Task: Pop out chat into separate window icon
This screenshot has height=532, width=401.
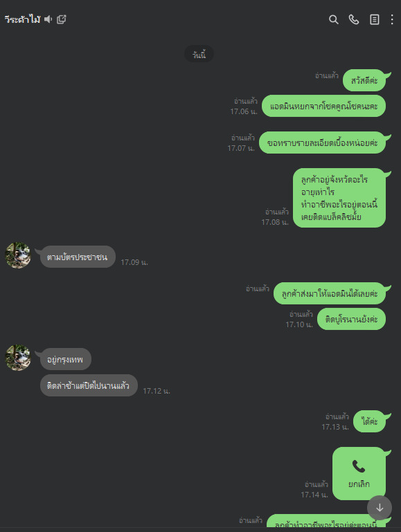Action: coord(61,19)
